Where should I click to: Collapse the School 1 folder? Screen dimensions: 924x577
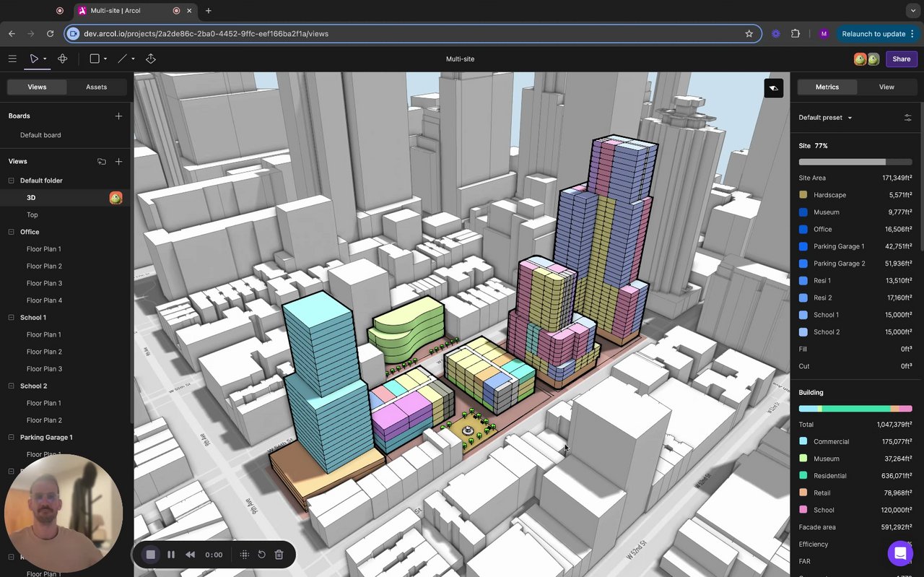[x=12, y=318]
